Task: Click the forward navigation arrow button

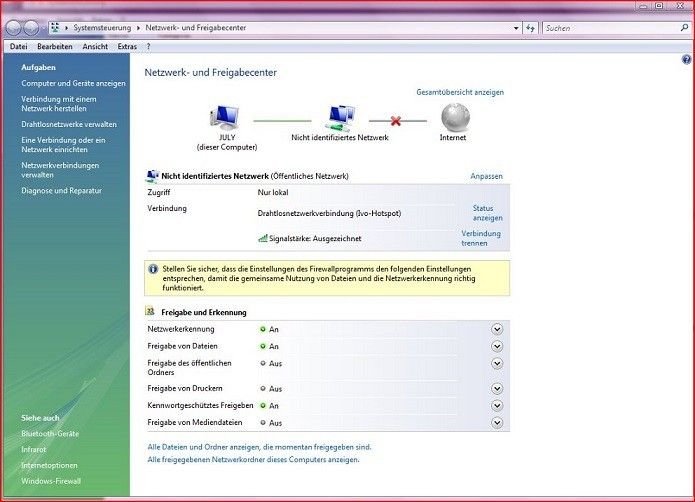Action: pyautogui.click(x=31, y=28)
